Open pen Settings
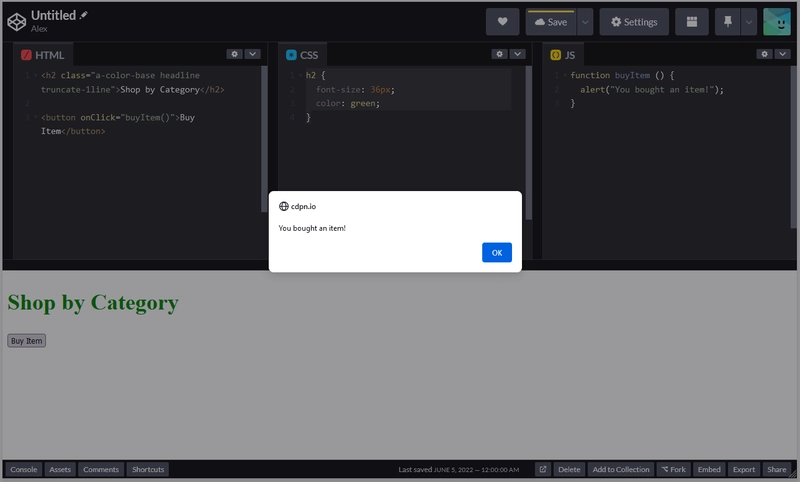 [634, 22]
